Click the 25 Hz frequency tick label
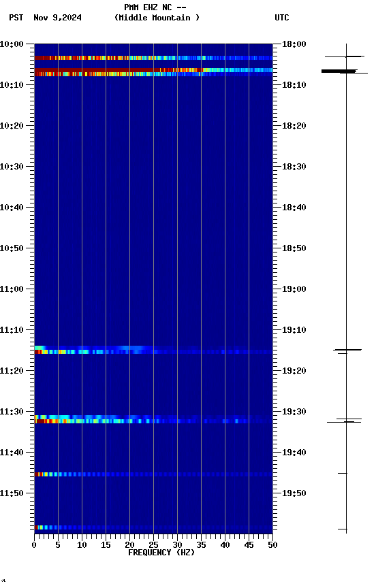Viewport: 376px width, 588px height. 153,545
